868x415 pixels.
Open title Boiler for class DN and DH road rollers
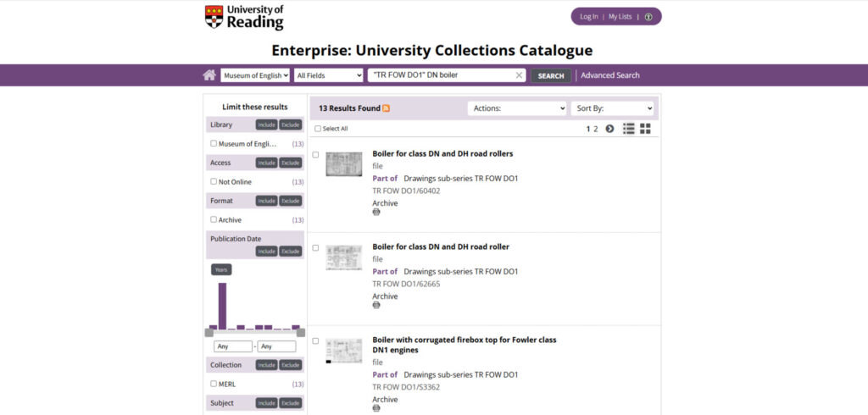click(x=442, y=154)
